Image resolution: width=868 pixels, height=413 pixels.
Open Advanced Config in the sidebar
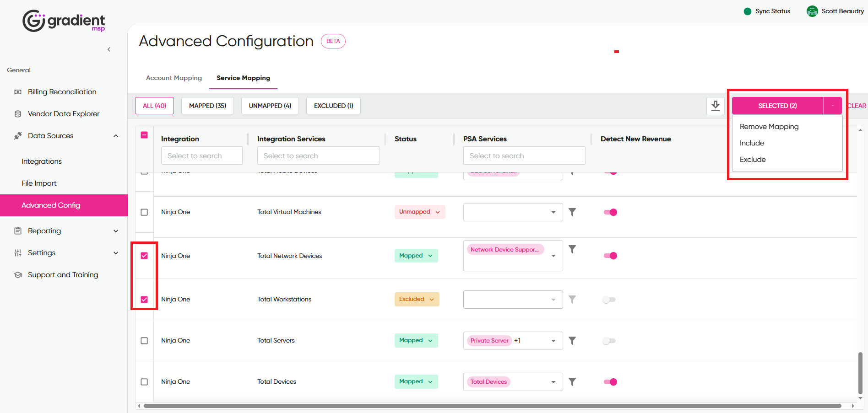point(64,205)
